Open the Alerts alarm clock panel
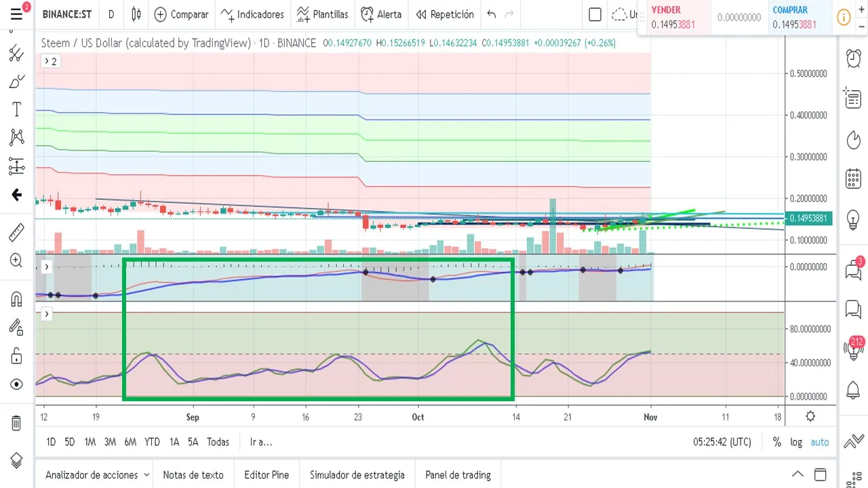Image resolution: width=868 pixels, height=488 pixels. (853, 58)
